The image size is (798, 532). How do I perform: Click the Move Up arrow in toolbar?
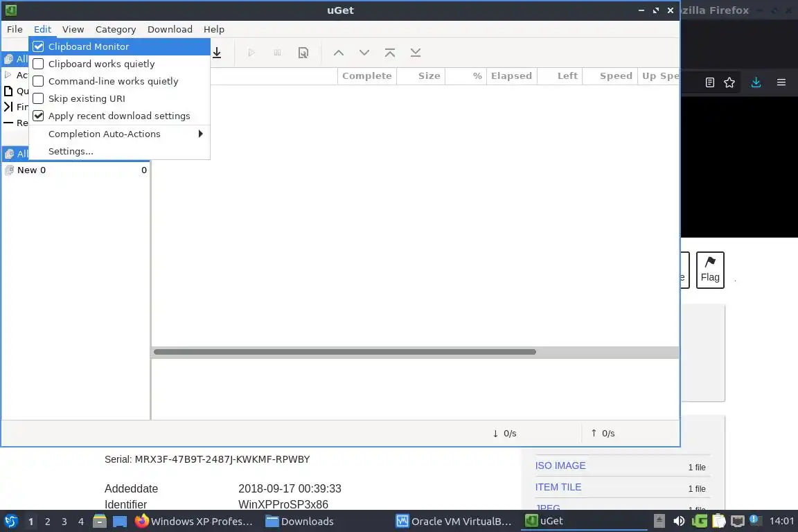pos(339,53)
